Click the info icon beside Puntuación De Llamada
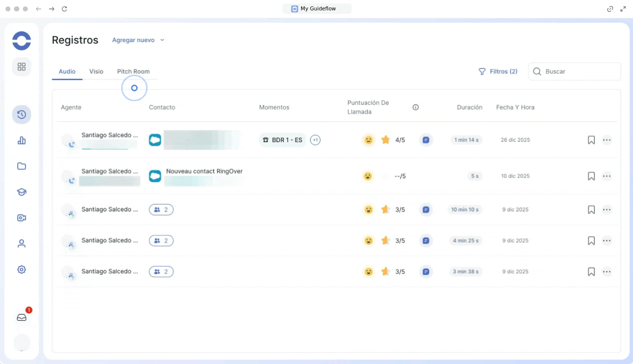 click(x=416, y=107)
